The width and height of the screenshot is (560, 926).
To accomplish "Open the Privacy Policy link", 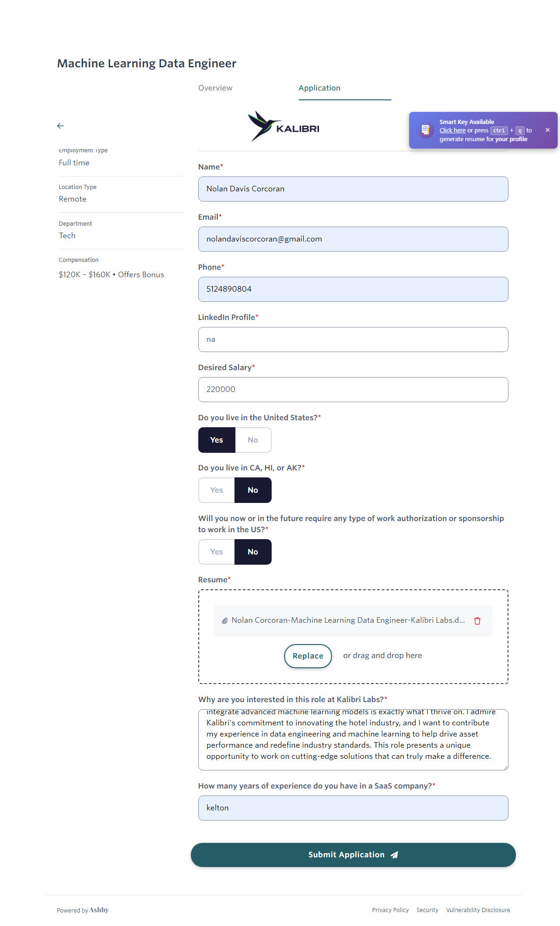I will pos(390,910).
